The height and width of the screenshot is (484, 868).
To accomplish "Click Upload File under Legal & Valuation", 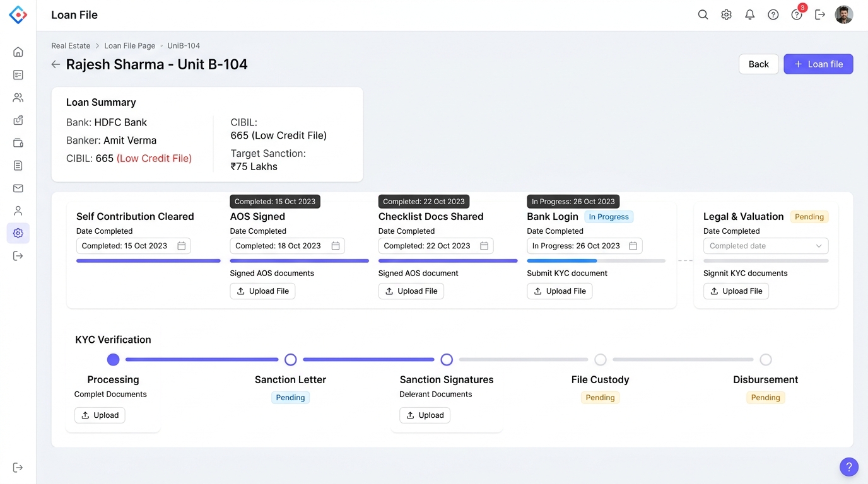I will (x=736, y=291).
